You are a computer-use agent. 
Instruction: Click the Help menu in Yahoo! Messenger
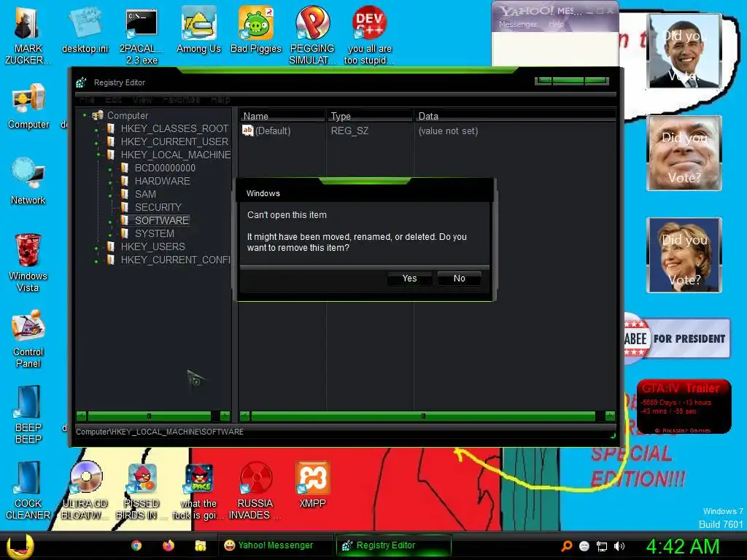click(x=555, y=24)
